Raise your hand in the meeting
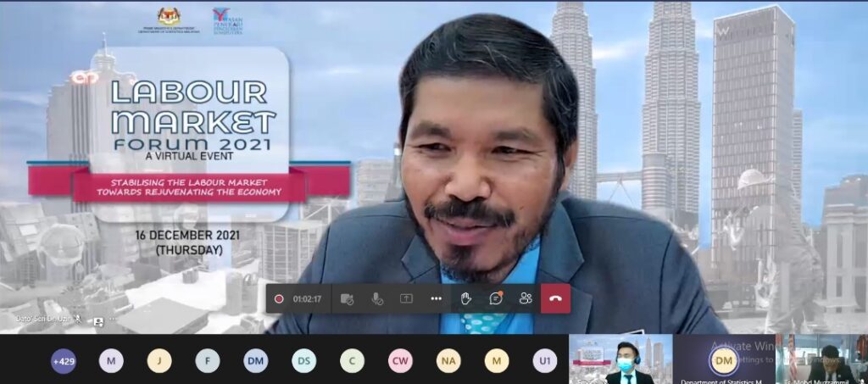 [465, 298]
